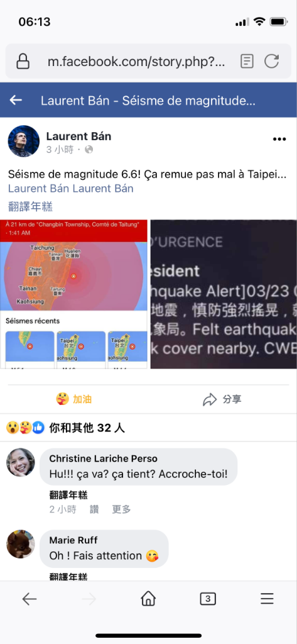Open the emergency alert screenshot image
Screen dimensions: 297x644
click(224, 294)
